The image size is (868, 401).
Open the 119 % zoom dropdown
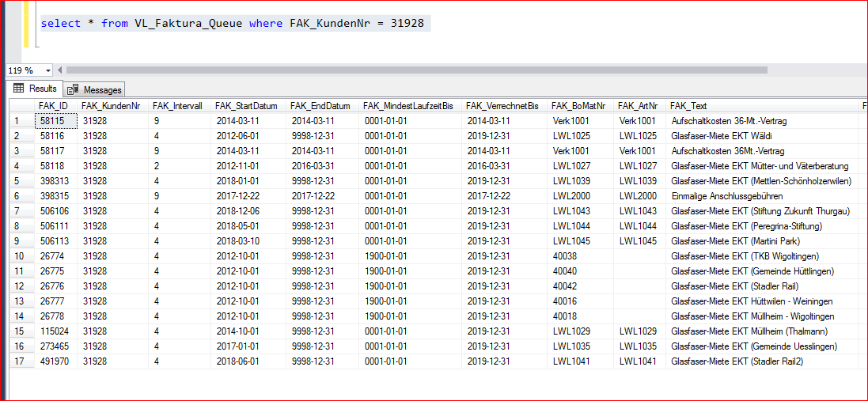pos(47,70)
